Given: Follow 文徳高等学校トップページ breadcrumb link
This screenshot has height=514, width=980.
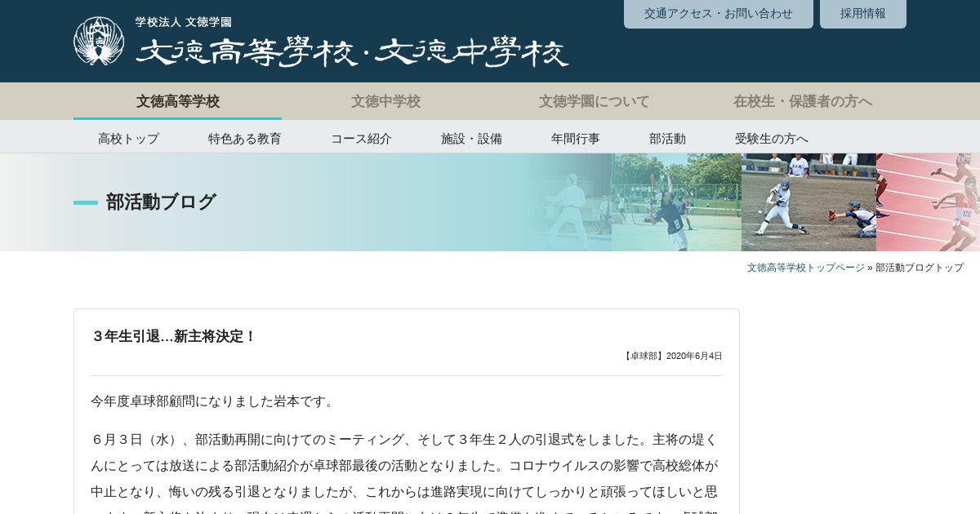Looking at the screenshot, I should (x=805, y=268).
